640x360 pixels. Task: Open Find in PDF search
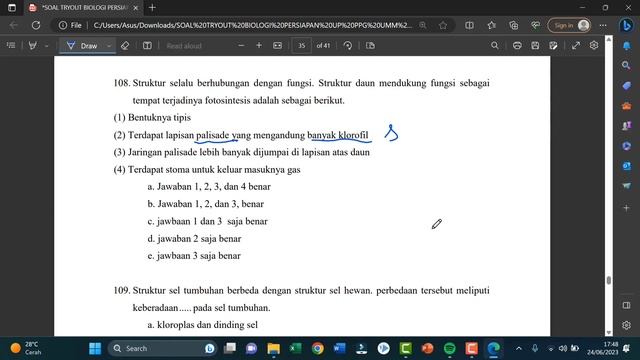pos(495,45)
